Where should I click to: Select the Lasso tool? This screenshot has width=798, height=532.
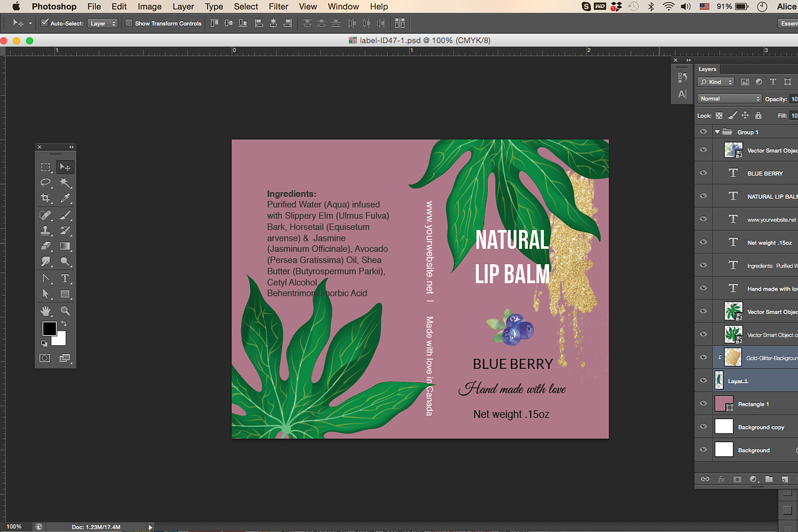tap(45, 182)
